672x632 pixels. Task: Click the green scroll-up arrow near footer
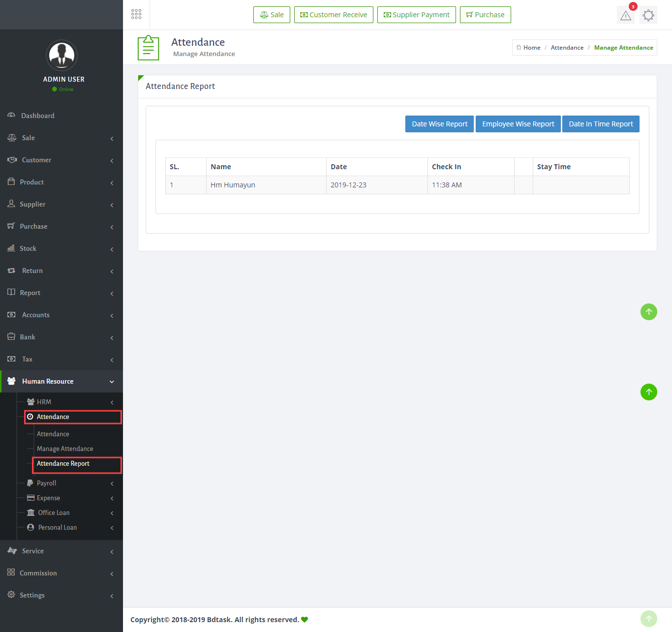point(648,619)
